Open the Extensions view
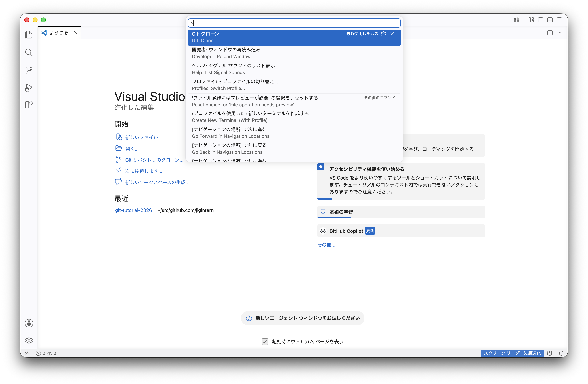Screen dimensions: 588x384 tap(29, 105)
